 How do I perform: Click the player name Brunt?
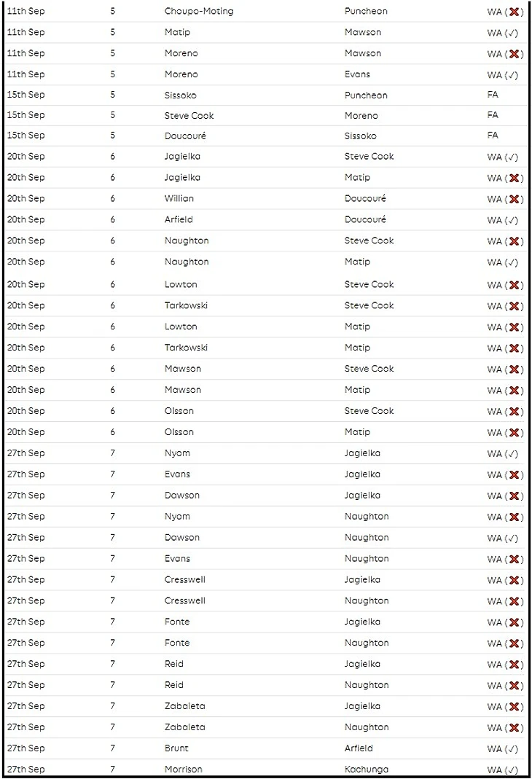176,748
